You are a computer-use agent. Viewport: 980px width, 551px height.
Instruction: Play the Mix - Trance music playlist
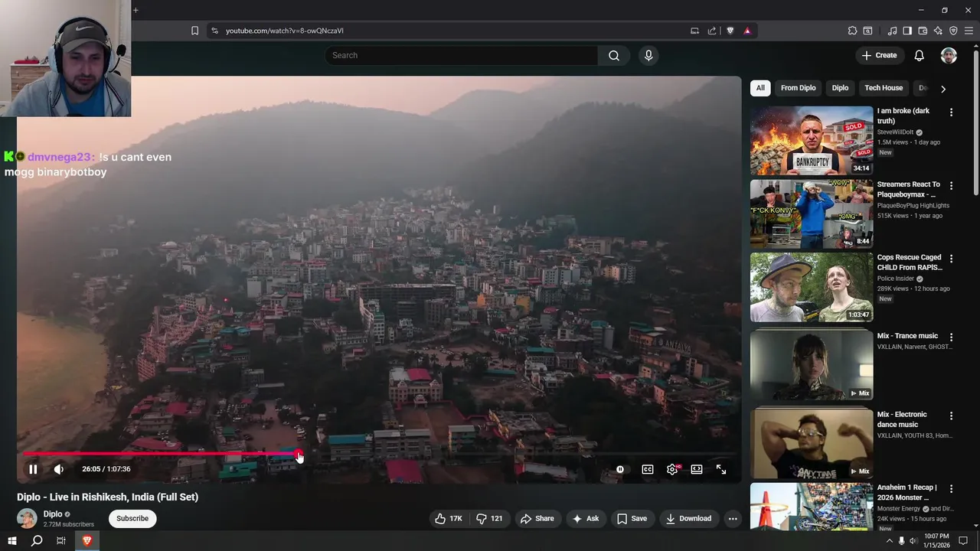812,366
